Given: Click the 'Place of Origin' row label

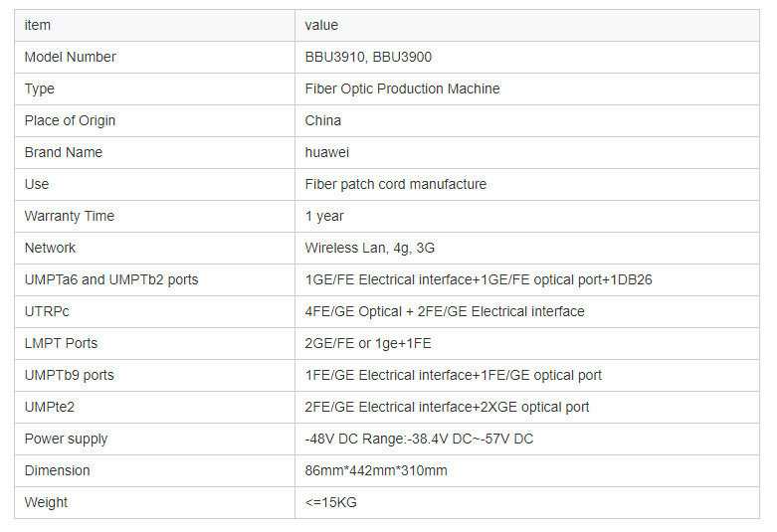Looking at the screenshot, I should [70, 120].
